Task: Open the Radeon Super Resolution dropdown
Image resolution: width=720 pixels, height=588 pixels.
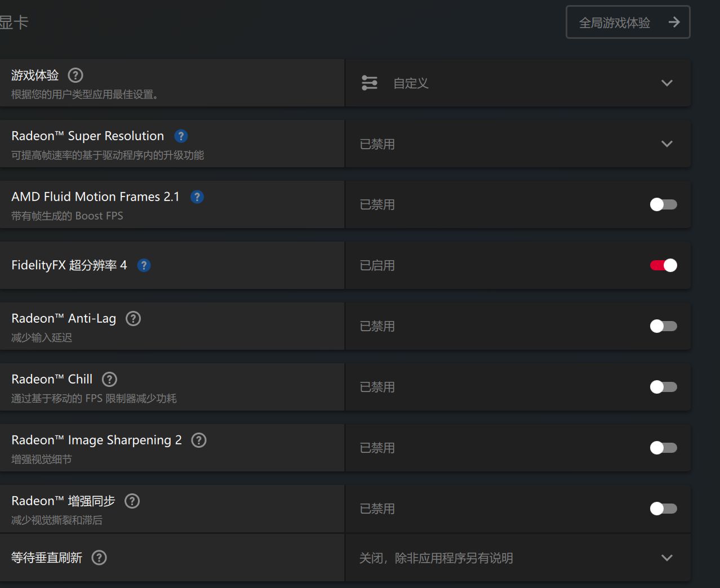Action: point(666,144)
